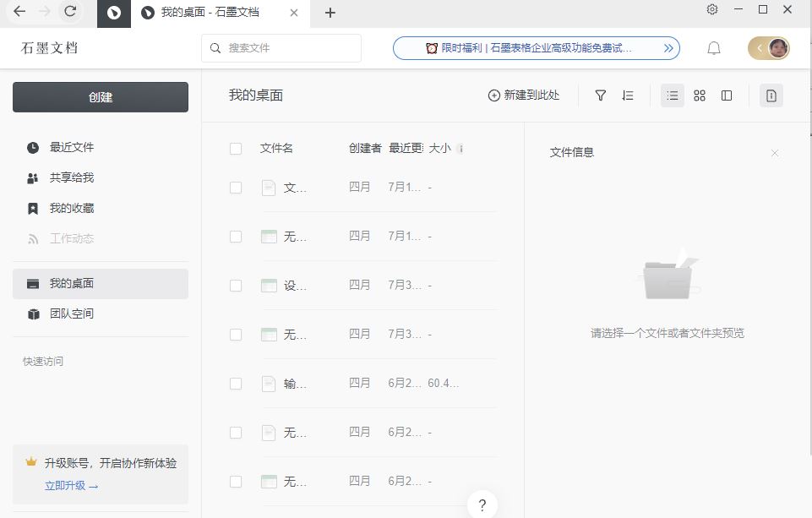
Task: Select all files with the header checkbox
Action: [236, 149]
